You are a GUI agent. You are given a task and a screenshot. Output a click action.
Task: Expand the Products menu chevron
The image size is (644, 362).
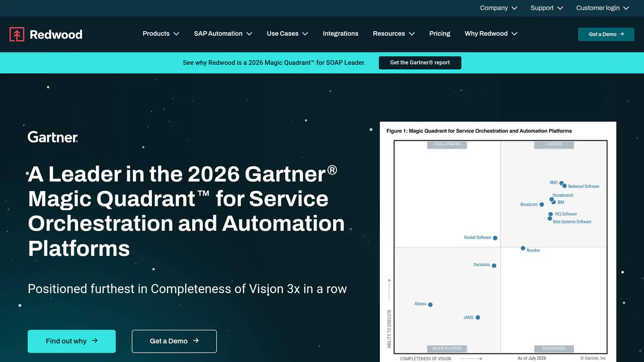176,34
